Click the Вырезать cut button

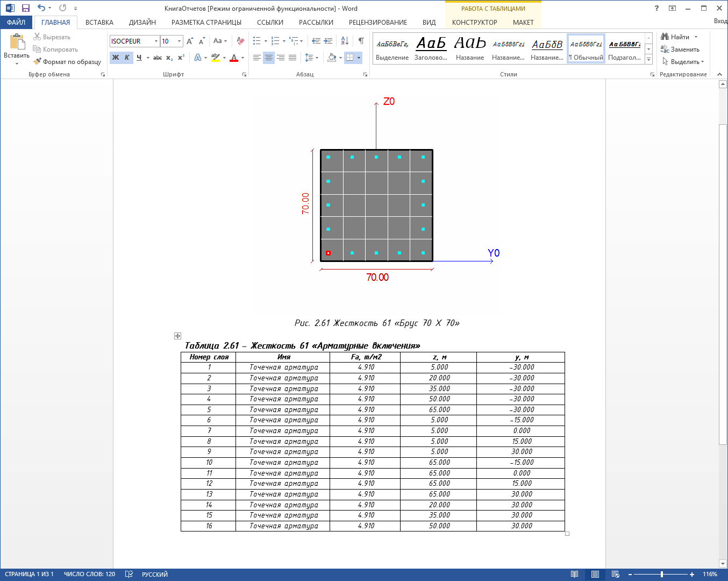[x=52, y=37]
